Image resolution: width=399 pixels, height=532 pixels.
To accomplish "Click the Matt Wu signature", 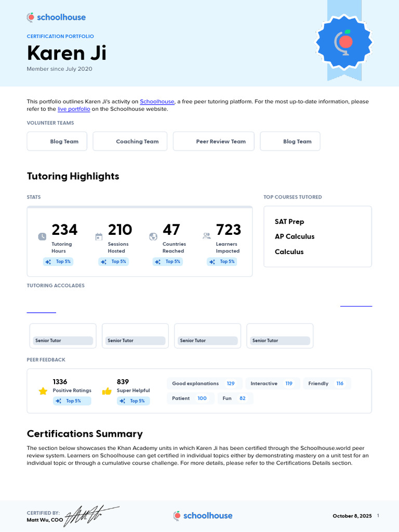I will point(91,515).
